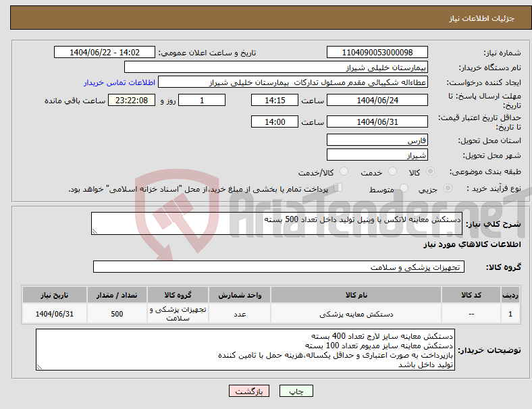Click the need number field 1104090053000098
Screen dimensions: 532x409
[x=377, y=53]
